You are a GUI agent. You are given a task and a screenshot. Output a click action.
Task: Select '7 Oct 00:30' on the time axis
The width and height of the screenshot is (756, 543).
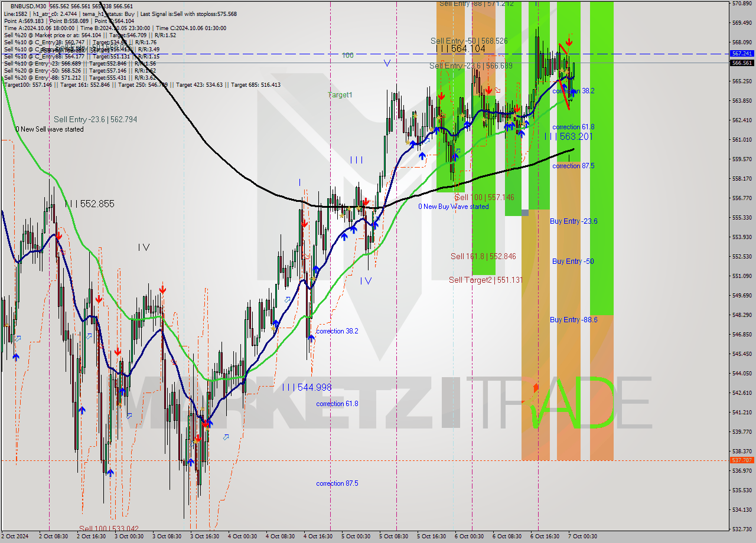pos(583,537)
